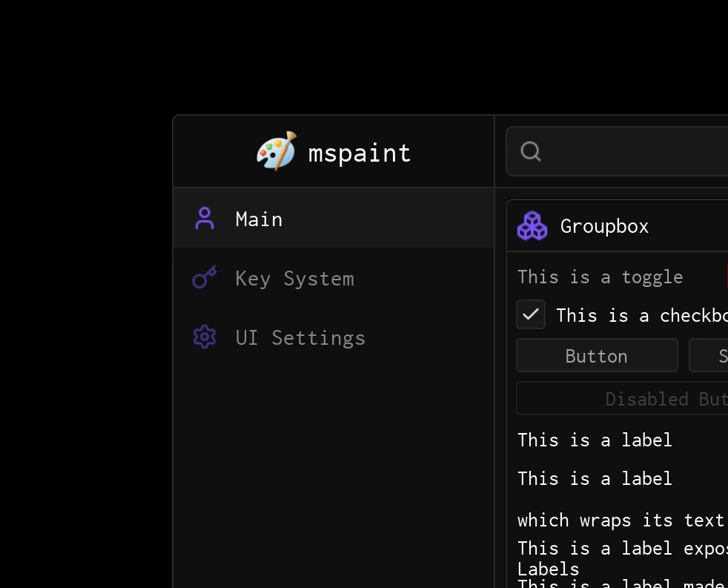
Task: Click the 'Button' button
Action: [x=597, y=356]
